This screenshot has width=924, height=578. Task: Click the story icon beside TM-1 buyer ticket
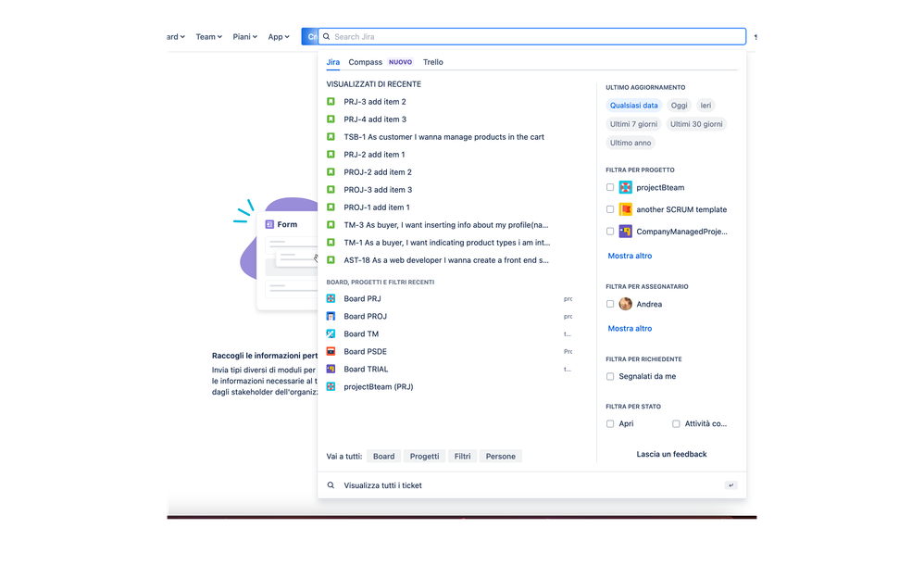pos(331,243)
